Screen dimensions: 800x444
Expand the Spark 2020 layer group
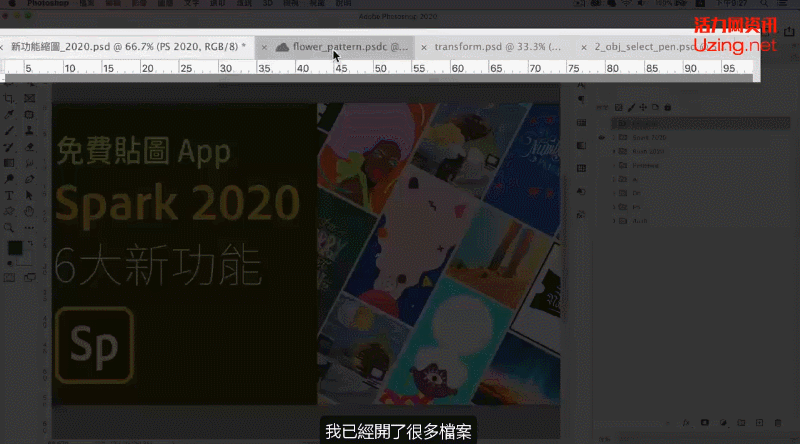[x=614, y=138]
